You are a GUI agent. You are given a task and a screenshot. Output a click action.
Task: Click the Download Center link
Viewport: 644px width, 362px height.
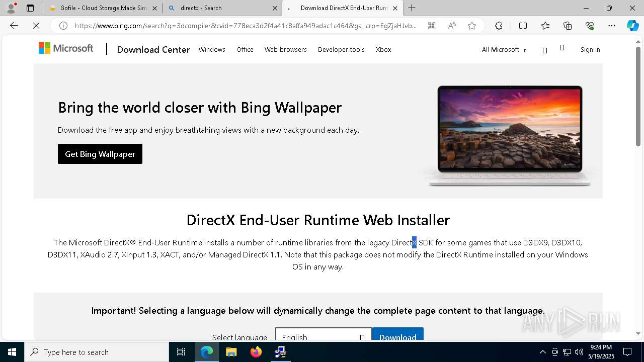point(153,49)
